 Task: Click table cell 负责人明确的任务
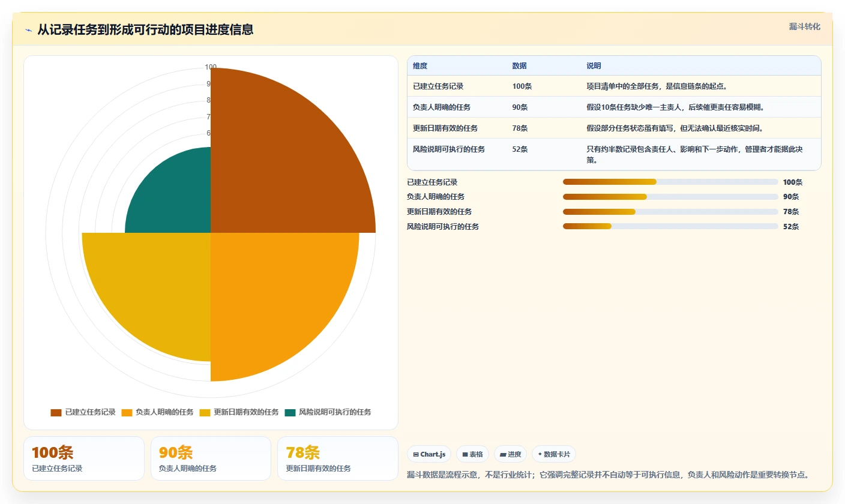click(442, 107)
